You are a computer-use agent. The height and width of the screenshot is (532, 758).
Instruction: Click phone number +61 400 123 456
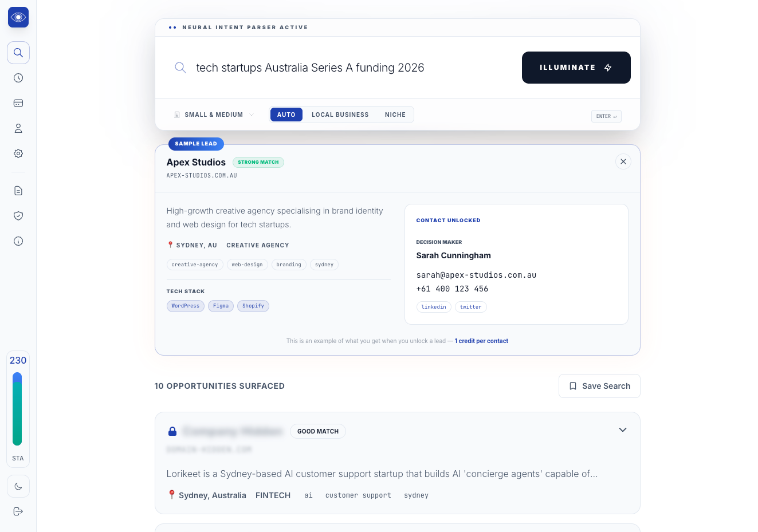[452, 289]
